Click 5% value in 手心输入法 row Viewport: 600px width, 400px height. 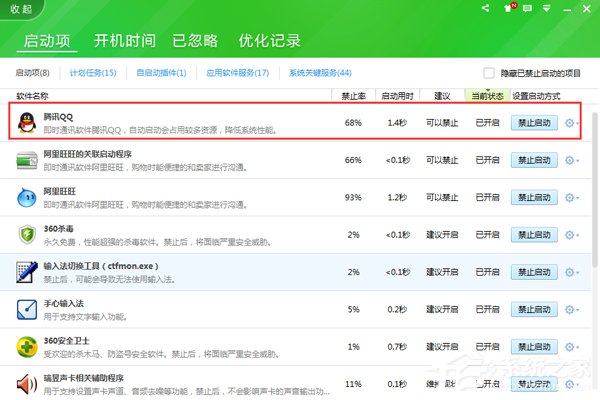point(354,309)
